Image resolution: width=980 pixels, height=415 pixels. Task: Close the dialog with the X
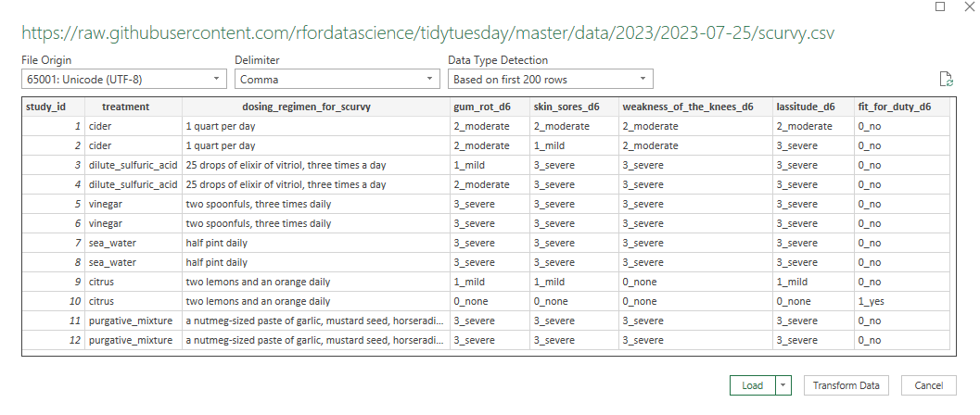click(970, 6)
